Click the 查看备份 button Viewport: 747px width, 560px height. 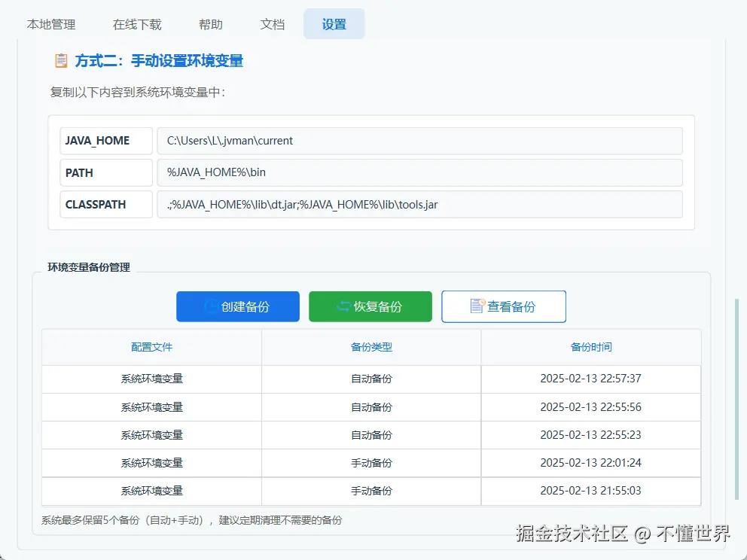504,306
